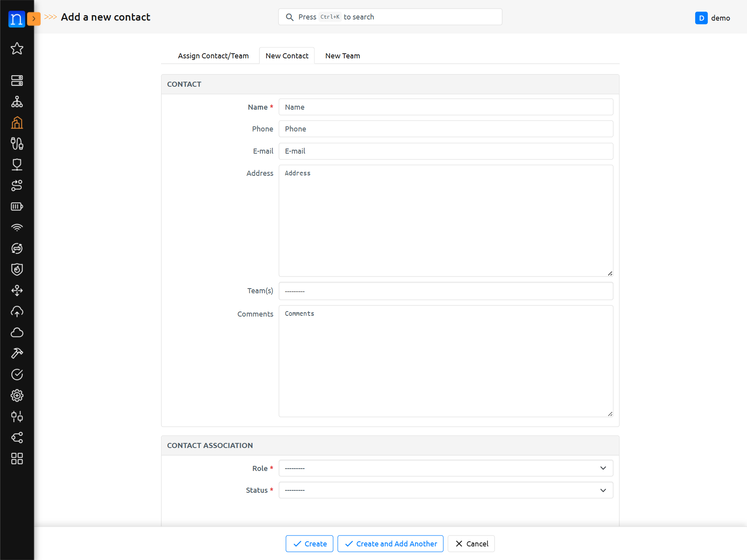Open the Organization hierarchy icon

tap(17, 102)
